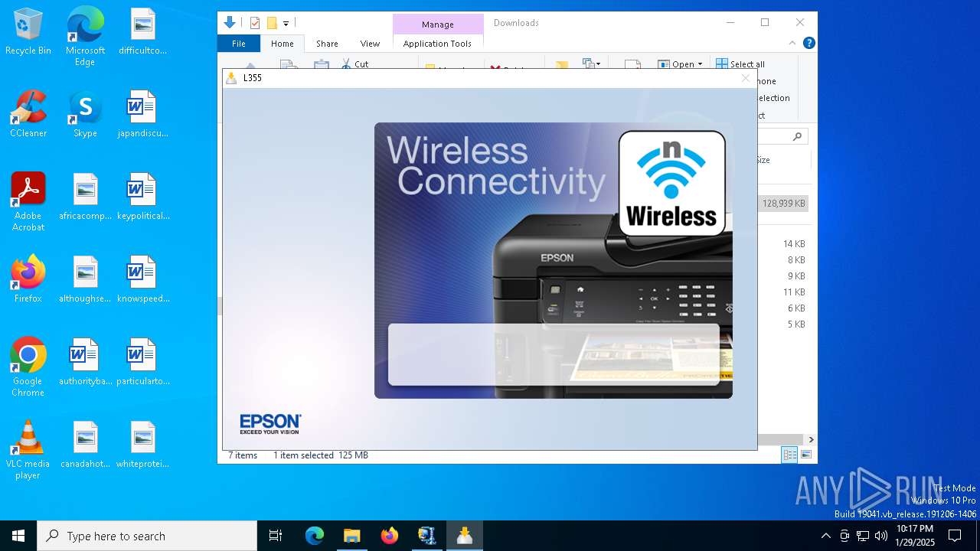Select the whiteprotei... image file
The width and height of the screenshot is (980, 551).
point(142,445)
